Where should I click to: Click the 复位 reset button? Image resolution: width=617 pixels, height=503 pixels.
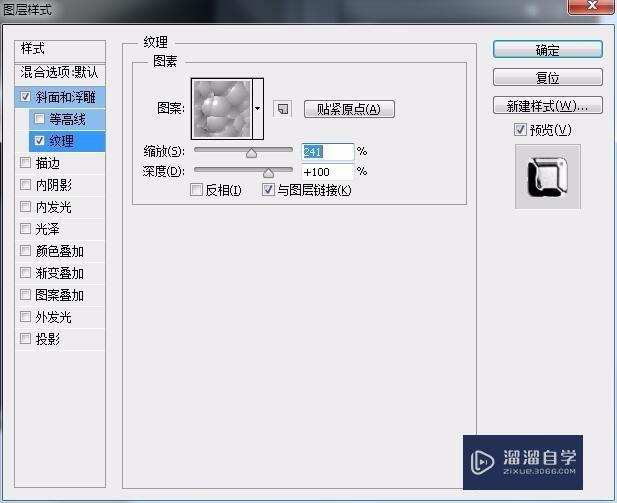547,77
